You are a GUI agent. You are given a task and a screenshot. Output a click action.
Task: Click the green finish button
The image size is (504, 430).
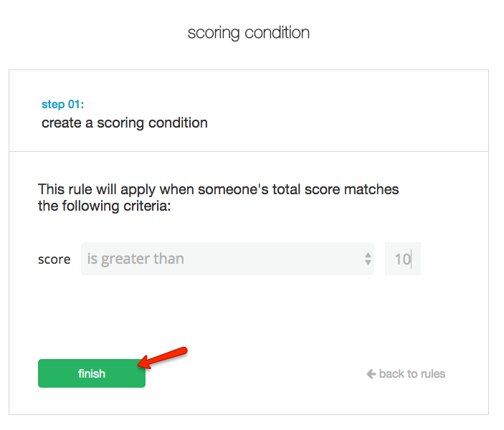pyautogui.click(x=91, y=373)
